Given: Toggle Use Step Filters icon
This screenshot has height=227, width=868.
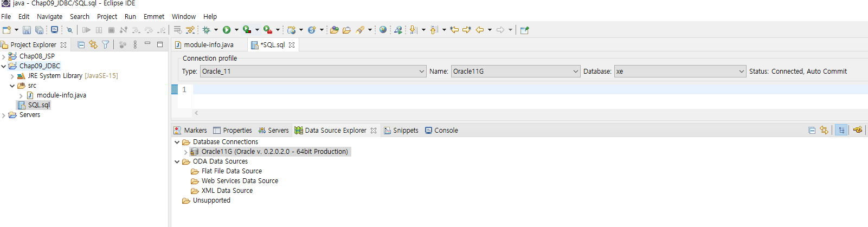Looking at the screenshot, I should click(190, 30).
